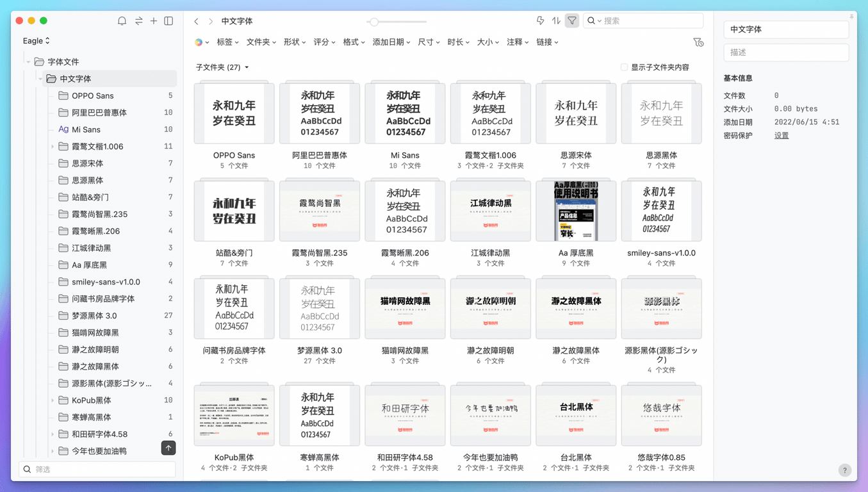Click the 设置 link for password protection
Image resolution: width=868 pixels, height=492 pixels.
coord(782,135)
